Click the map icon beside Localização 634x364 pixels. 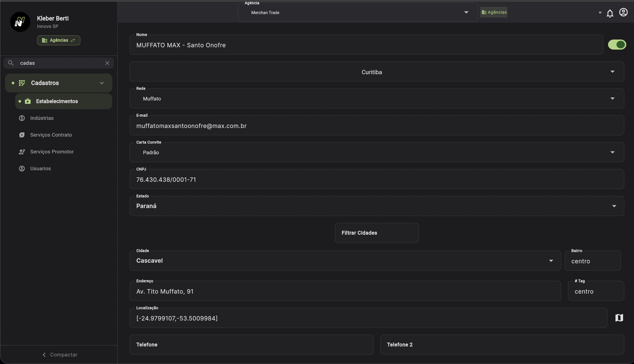(x=619, y=318)
